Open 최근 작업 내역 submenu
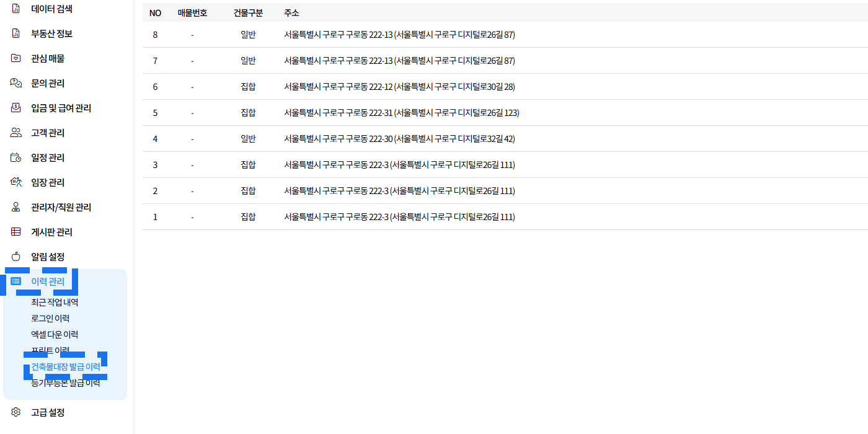868x434 pixels. tap(55, 303)
